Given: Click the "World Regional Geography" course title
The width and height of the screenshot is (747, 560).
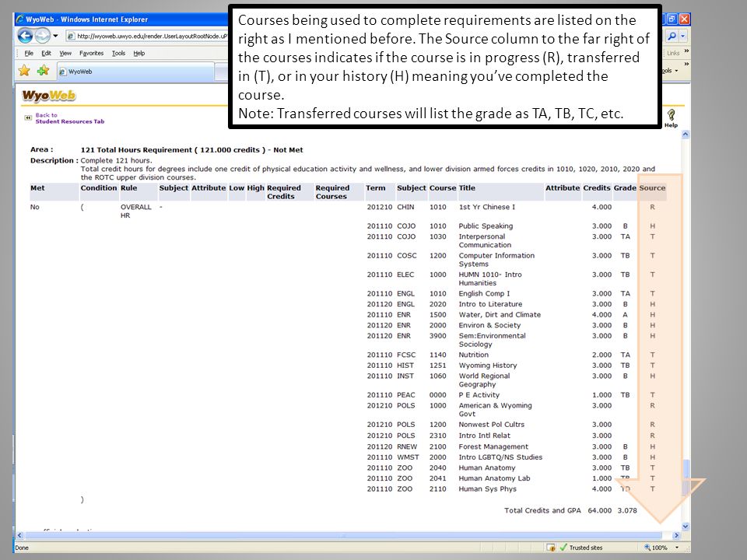Looking at the screenshot, I should click(484, 380).
